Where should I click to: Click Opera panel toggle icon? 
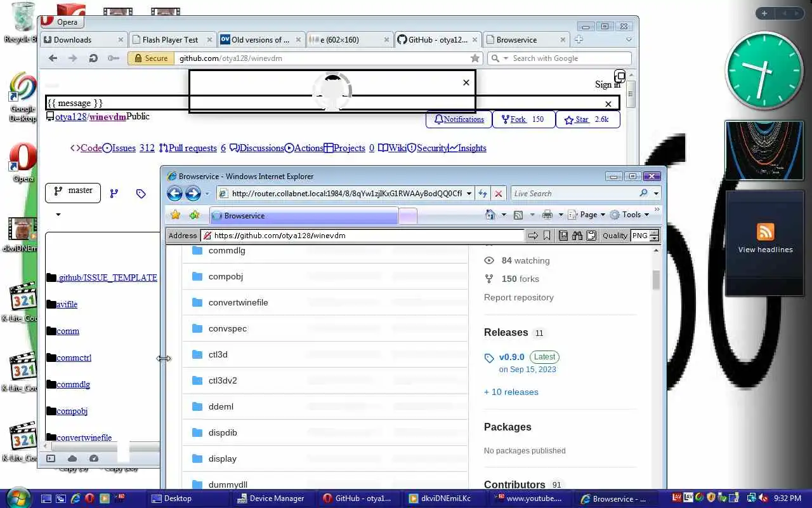(x=51, y=458)
